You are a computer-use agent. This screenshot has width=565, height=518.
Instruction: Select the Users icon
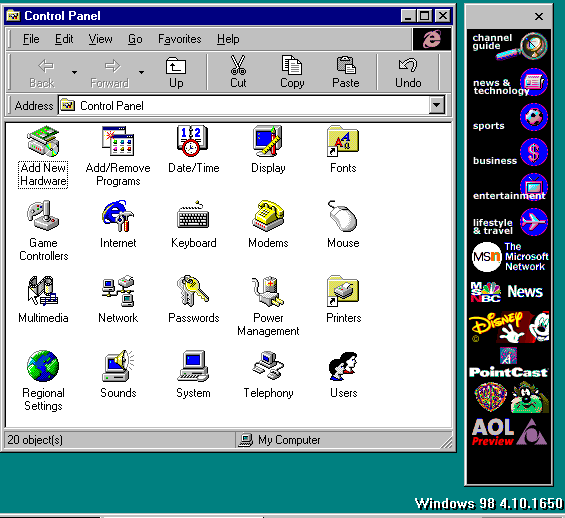[343, 366]
